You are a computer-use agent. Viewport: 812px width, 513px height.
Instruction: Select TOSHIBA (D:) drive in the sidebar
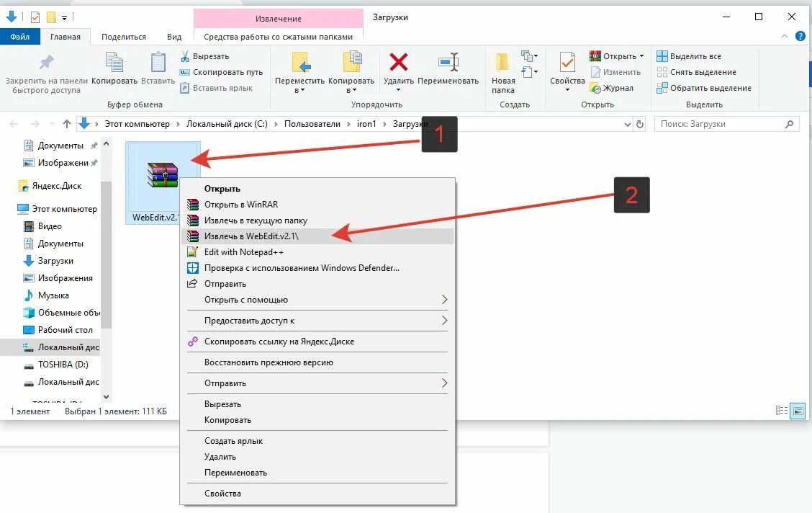click(x=56, y=365)
